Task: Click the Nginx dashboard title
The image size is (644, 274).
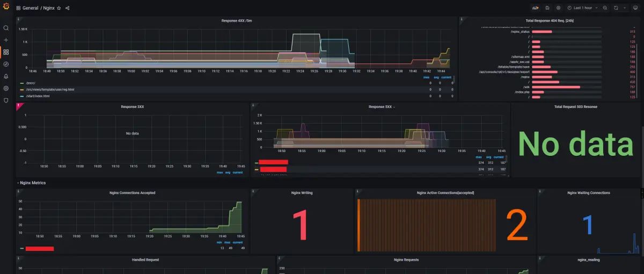Action: 49,8
